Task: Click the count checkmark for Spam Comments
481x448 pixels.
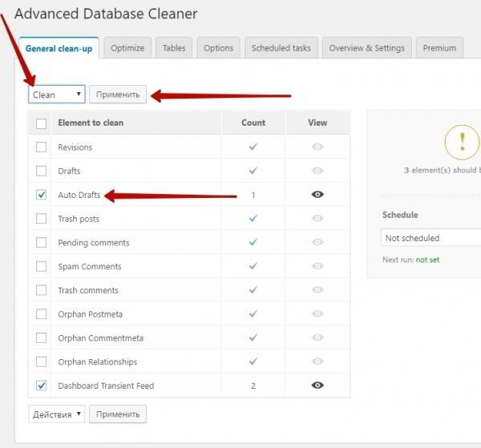Action: [x=253, y=266]
